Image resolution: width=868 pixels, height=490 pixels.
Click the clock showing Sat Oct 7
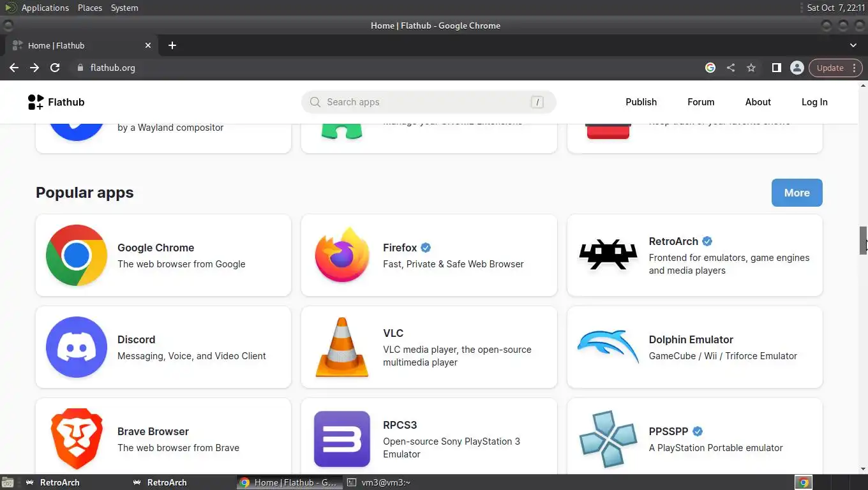point(835,8)
